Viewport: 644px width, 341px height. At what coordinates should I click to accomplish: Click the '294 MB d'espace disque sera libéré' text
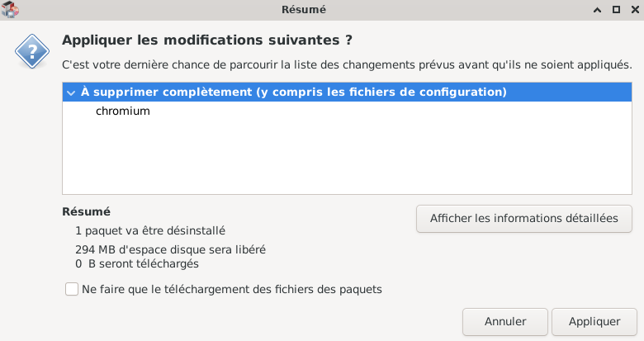(x=170, y=249)
